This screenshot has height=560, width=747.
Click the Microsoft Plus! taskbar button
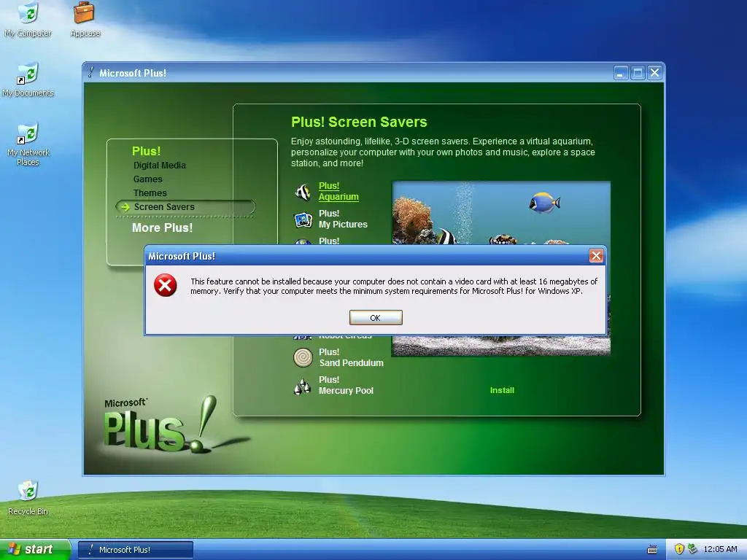pos(135,550)
